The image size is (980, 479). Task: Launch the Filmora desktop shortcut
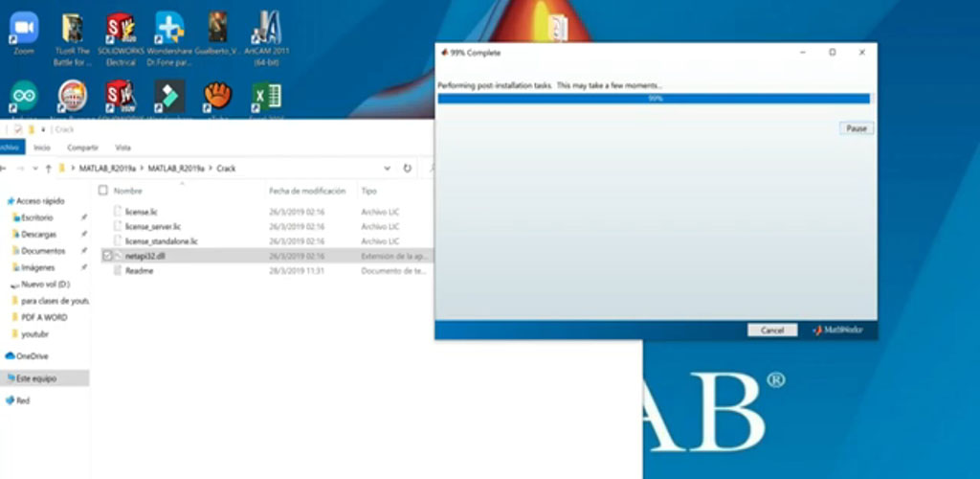coord(169,97)
